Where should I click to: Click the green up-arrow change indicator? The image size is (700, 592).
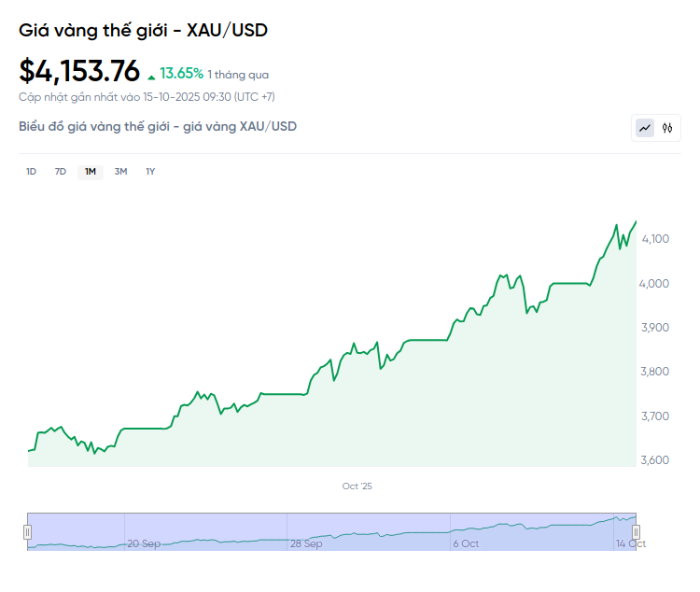pos(151,75)
